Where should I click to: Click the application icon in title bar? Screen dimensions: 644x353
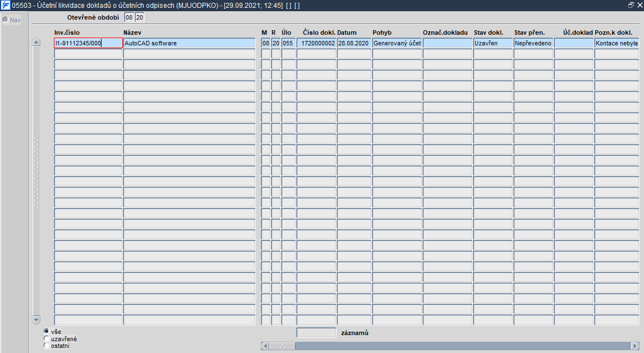click(x=6, y=6)
